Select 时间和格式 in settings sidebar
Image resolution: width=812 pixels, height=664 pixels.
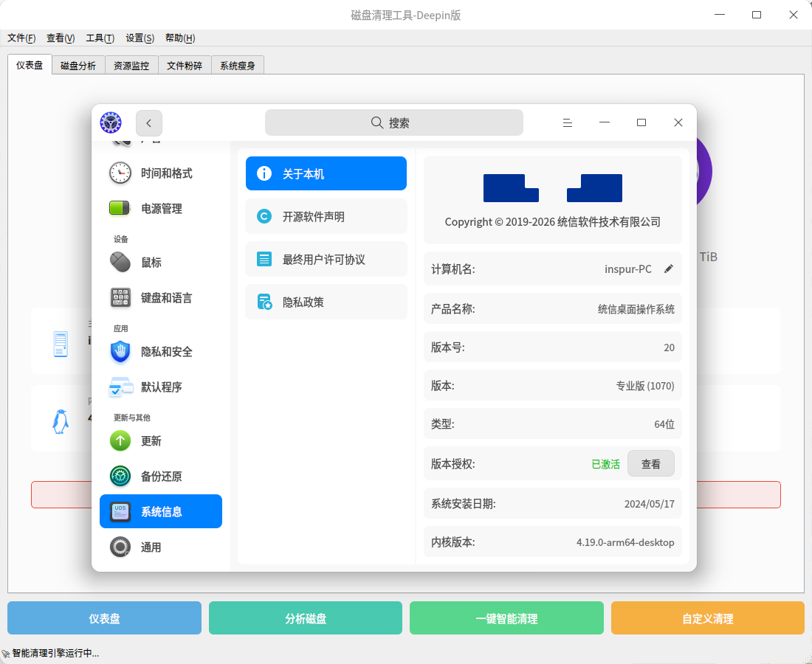pos(160,173)
